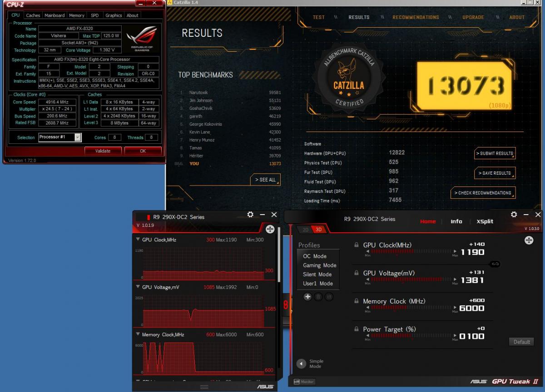Viewport: 545px width, 392px height.
Task: Select OC Mode profile
Action: (315, 256)
